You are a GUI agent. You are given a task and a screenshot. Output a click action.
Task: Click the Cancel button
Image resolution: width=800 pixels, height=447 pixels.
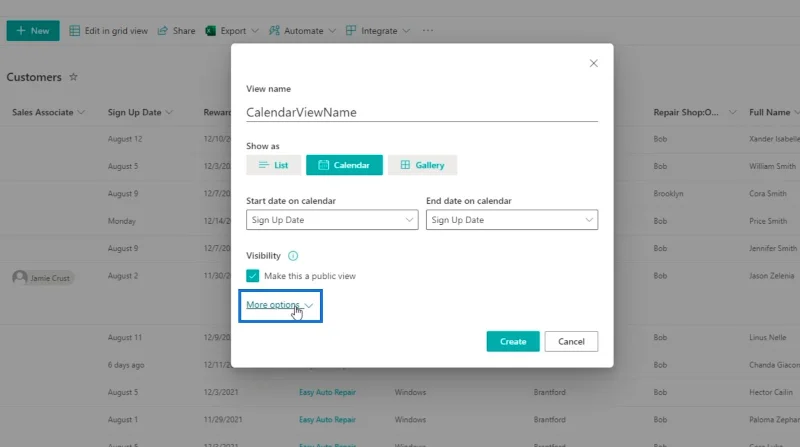click(571, 341)
